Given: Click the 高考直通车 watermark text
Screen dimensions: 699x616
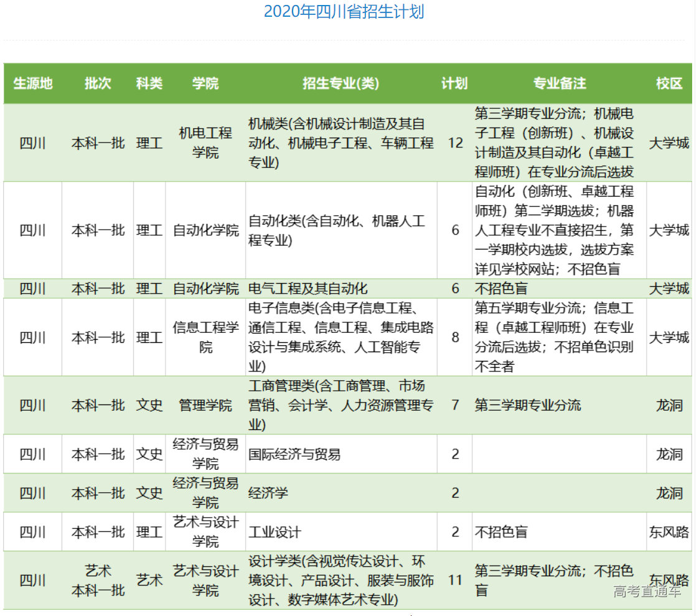Looking at the screenshot, I should click(x=647, y=591).
